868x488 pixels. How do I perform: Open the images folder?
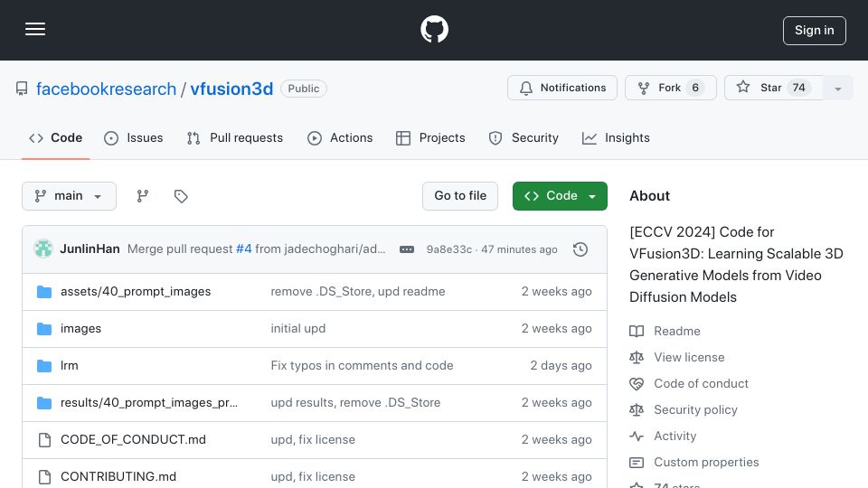click(80, 329)
